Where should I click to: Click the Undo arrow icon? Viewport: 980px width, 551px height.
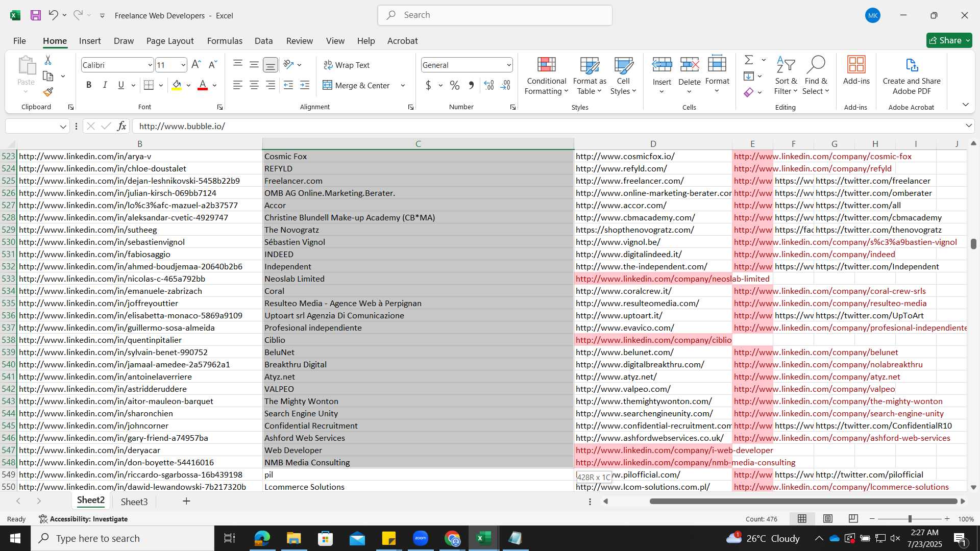[53, 15]
